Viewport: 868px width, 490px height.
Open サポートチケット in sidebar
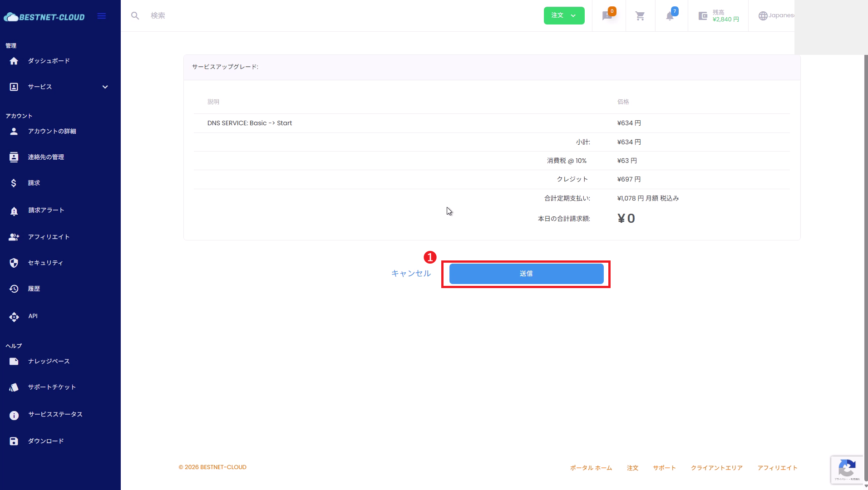(x=52, y=387)
